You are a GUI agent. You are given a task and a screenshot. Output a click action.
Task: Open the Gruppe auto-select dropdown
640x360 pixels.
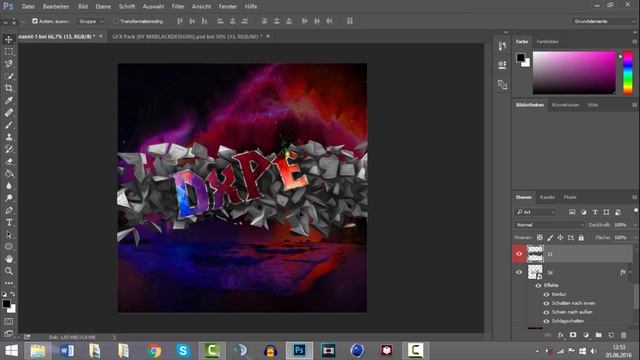91,21
